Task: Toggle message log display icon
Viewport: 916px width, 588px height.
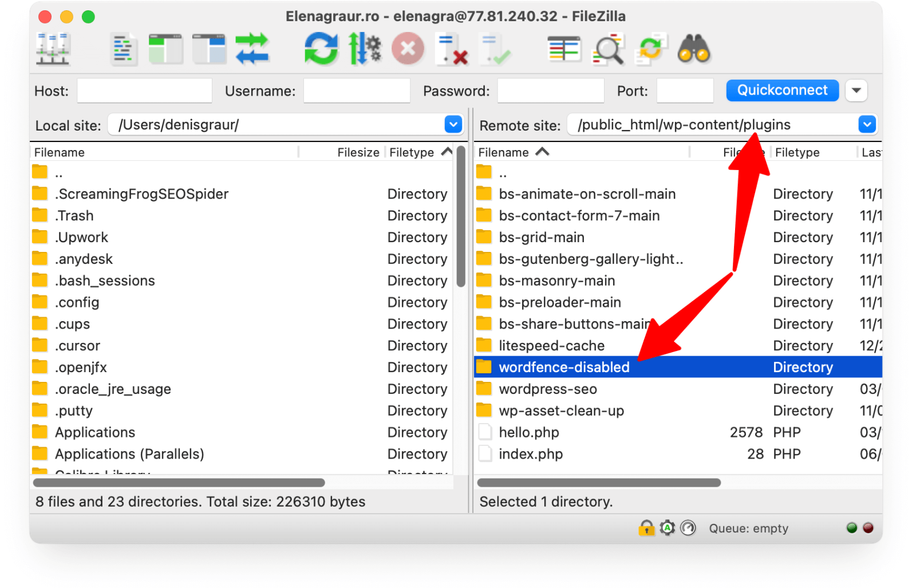Action: pyautogui.click(x=124, y=50)
